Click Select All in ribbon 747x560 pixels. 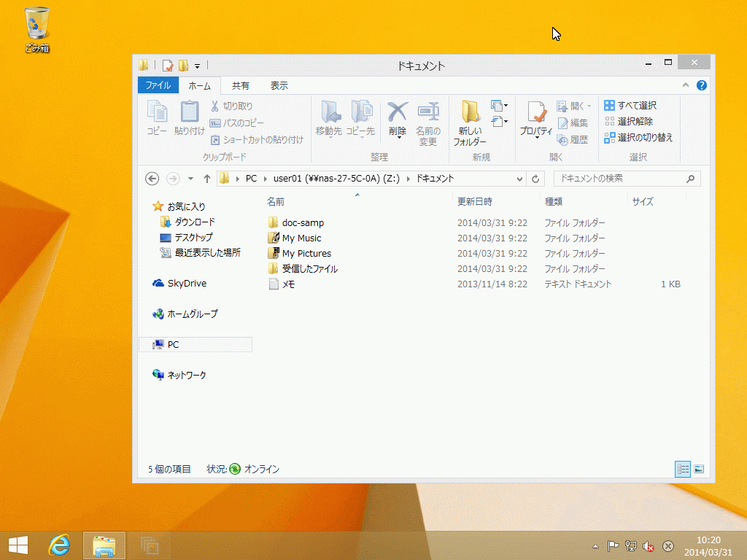(630, 106)
